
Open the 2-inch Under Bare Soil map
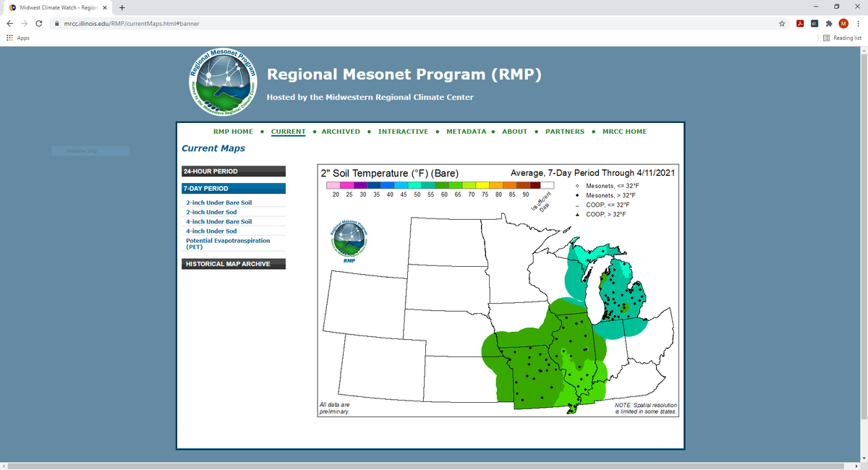pyautogui.click(x=218, y=202)
